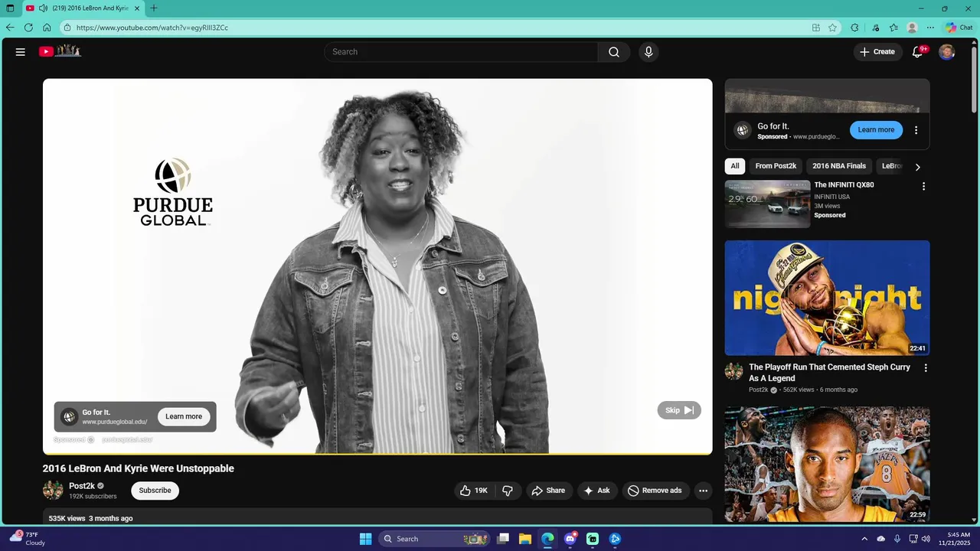Open Discord from the taskbar
Image resolution: width=980 pixels, height=551 pixels.
pyautogui.click(x=570, y=539)
